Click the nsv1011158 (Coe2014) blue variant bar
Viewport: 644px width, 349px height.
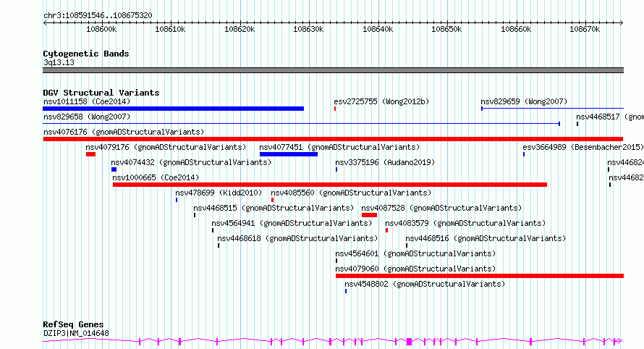174,109
